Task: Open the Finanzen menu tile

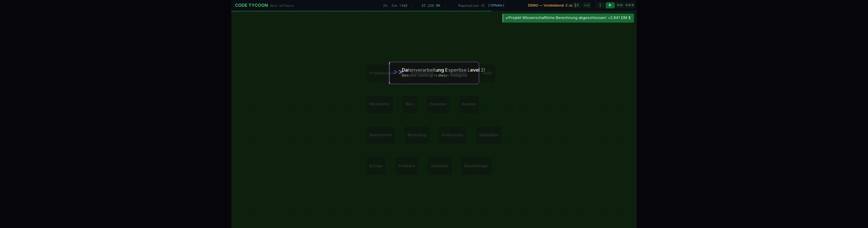Action: pos(438,104)
